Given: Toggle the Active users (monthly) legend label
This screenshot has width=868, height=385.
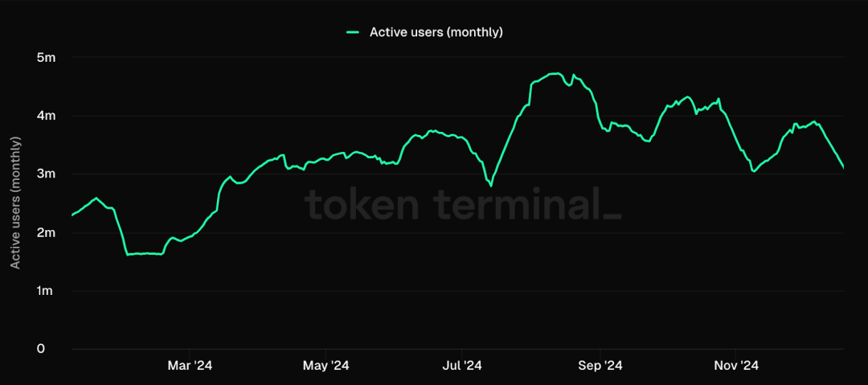Looking at the screenshot, I should pyautogui.click(x=436, y=32).
